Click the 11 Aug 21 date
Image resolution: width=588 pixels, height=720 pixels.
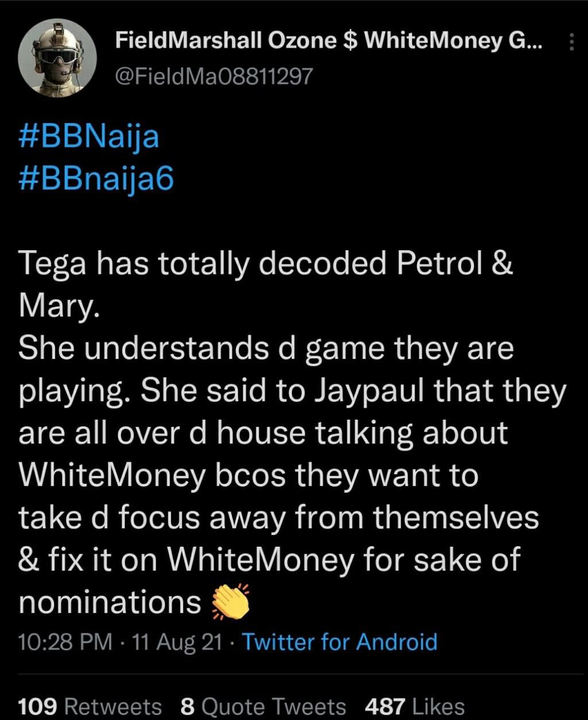pyautogui.click(x=177, y=642)
